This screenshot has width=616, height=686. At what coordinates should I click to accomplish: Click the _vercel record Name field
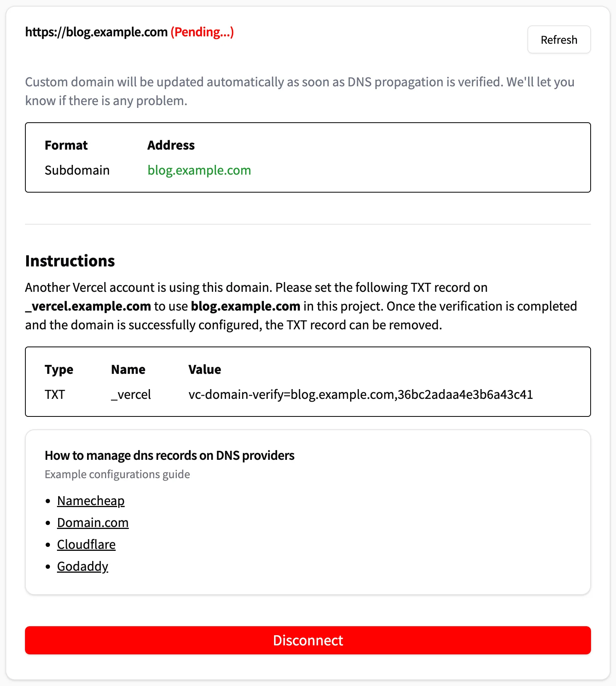130,394
